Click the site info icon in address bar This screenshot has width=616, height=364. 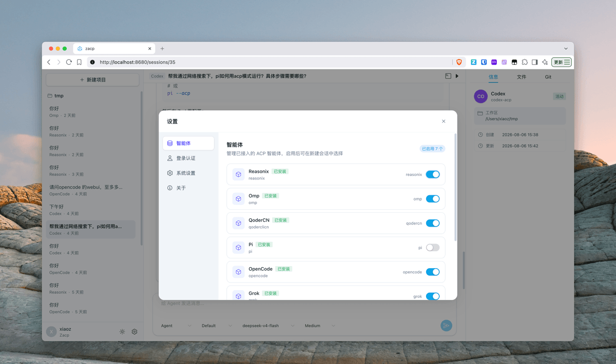[x=92, y=62]
